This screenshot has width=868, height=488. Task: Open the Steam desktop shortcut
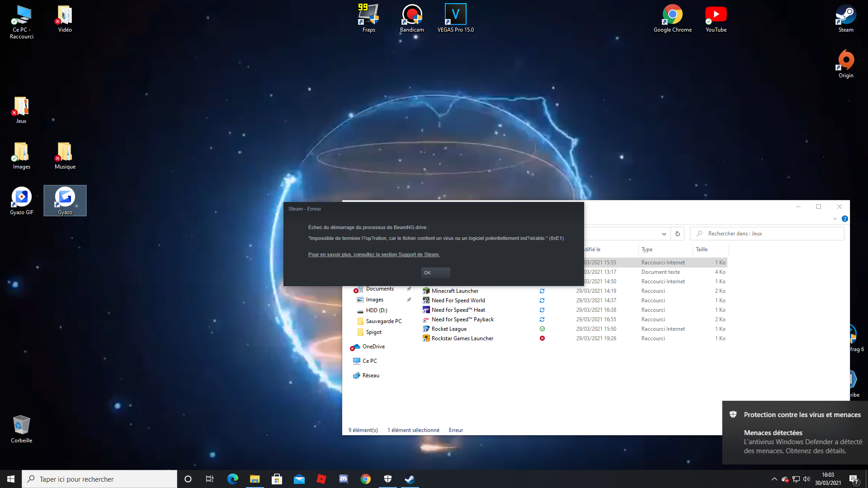click(x=846, y=19)
